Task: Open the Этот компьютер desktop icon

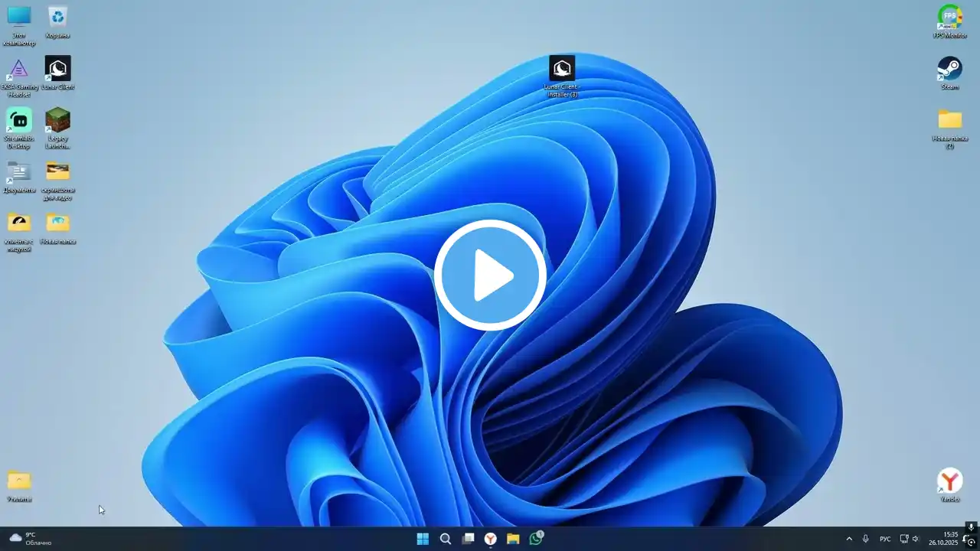Action: tap(19, 25)
